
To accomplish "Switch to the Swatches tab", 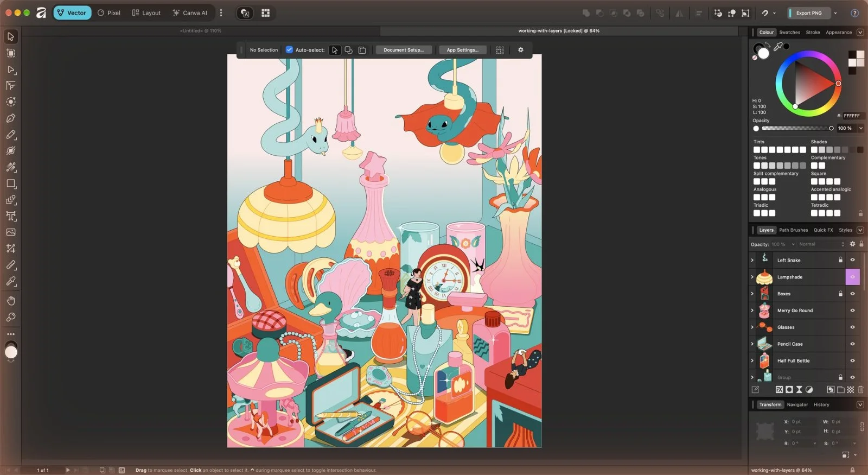I will 789,33.
